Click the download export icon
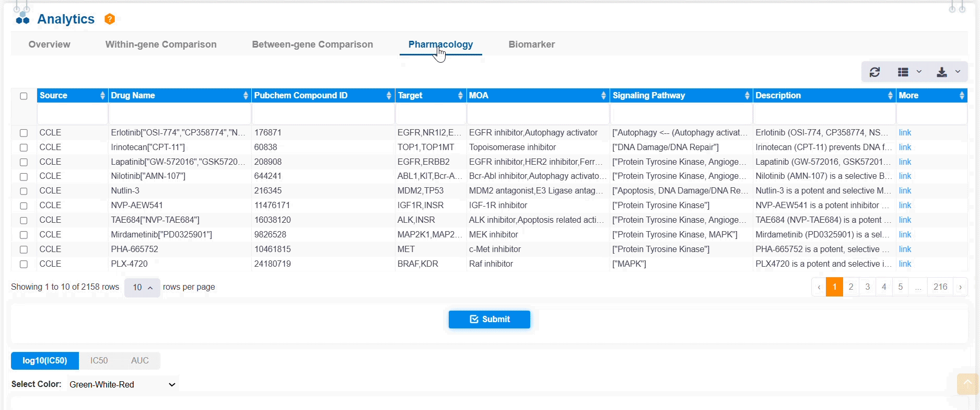 [941, 72]
